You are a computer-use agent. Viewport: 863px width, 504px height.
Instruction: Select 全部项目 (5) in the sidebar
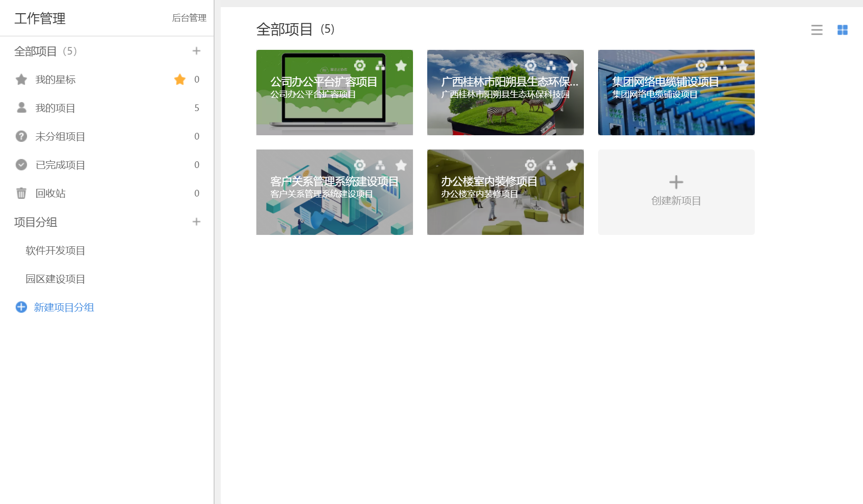point(46,51)
